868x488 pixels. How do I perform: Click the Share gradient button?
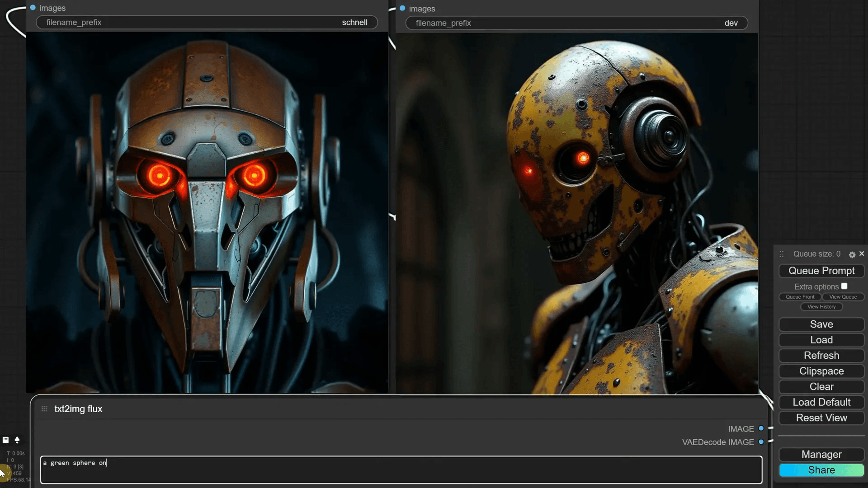pos(821,470)
